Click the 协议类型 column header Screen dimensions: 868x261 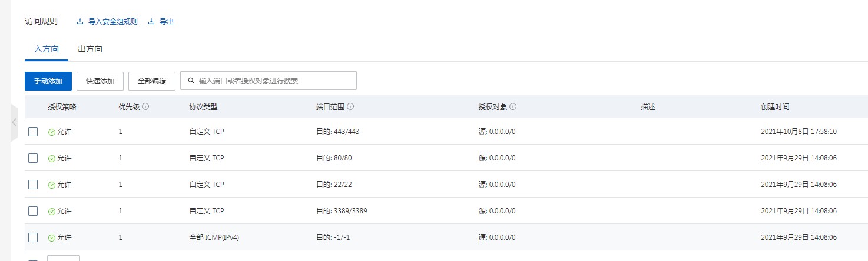tap(203, 107)
